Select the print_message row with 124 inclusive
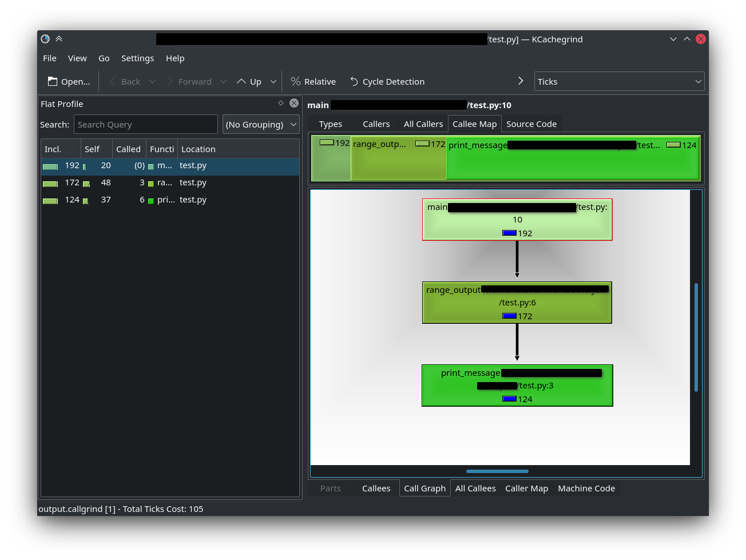This screenshot has width=746, height=560. [170, 200]
